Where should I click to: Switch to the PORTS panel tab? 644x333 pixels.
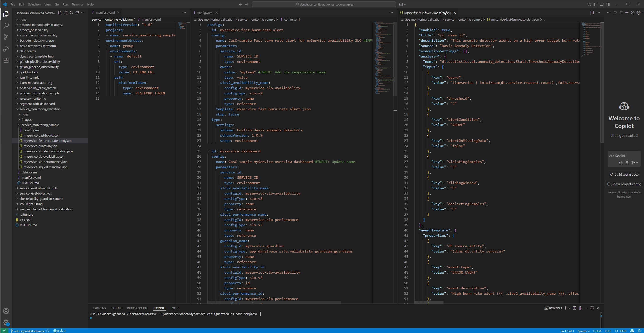[175, 308]
